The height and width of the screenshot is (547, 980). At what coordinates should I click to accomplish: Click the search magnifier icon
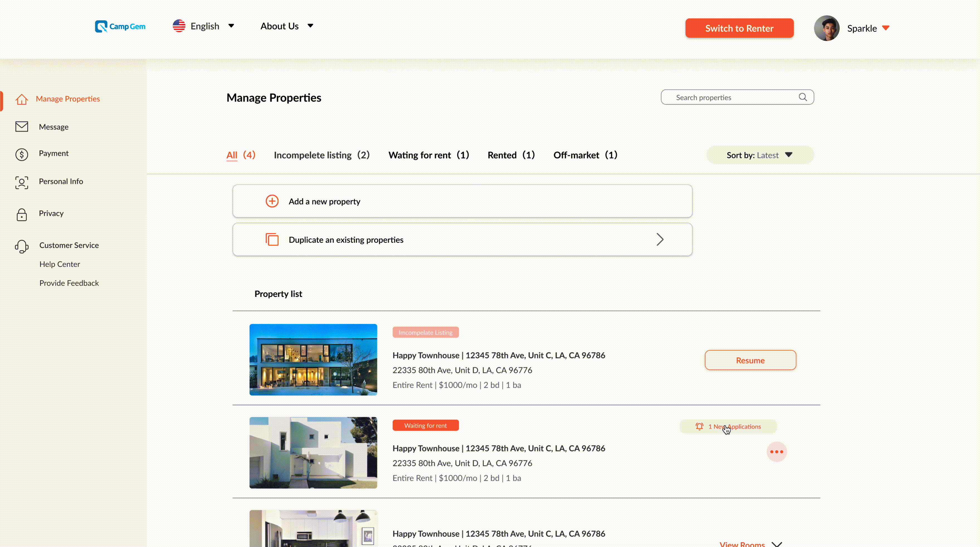point(803,98)
